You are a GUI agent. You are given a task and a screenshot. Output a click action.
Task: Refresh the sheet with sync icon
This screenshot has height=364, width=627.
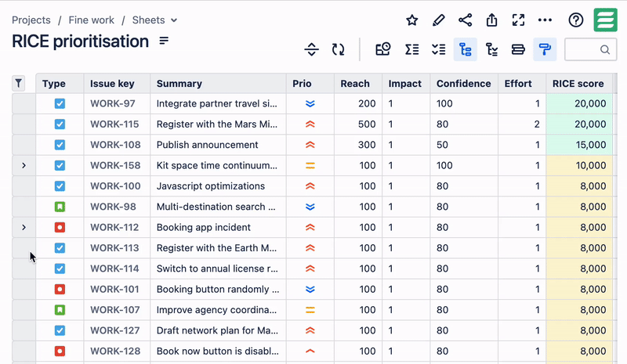339,49
